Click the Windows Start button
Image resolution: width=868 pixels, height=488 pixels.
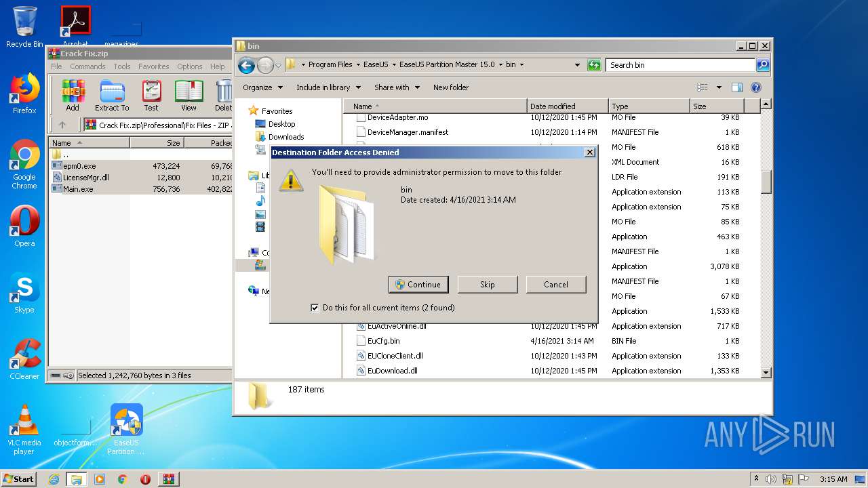point(19,479)
